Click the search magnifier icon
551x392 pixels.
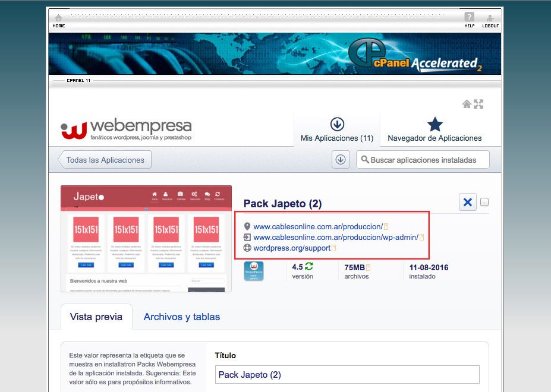click(x=365, y=159)
